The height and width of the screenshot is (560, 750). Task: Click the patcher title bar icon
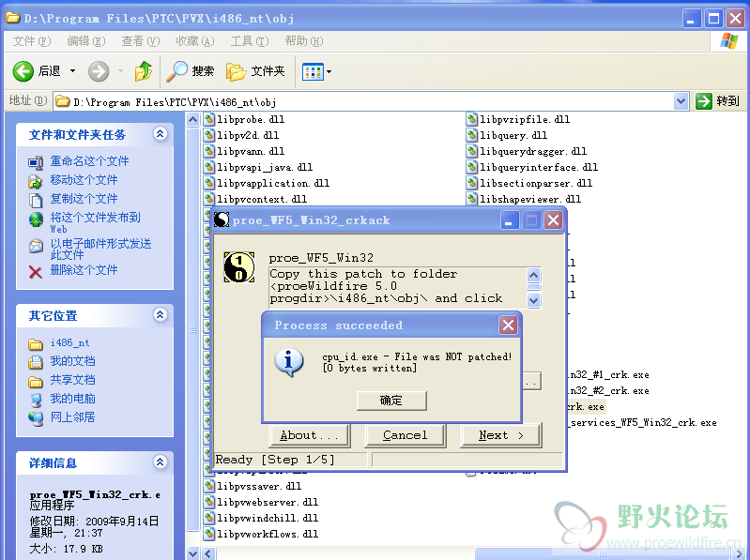(222, 219)
